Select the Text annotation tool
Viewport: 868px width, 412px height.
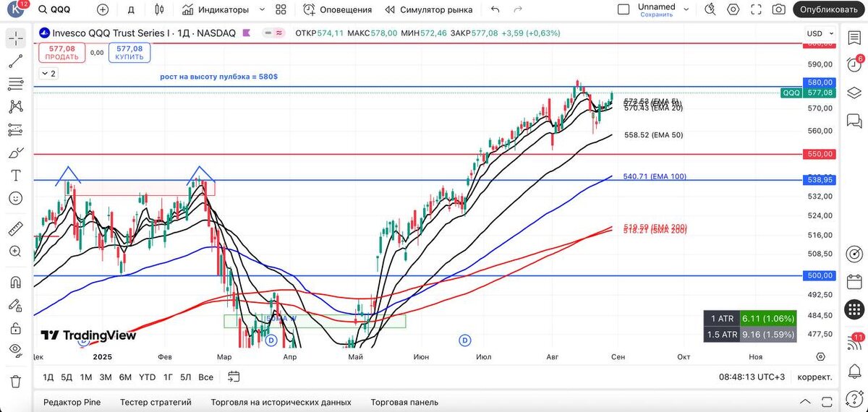(x=16, y=176)
